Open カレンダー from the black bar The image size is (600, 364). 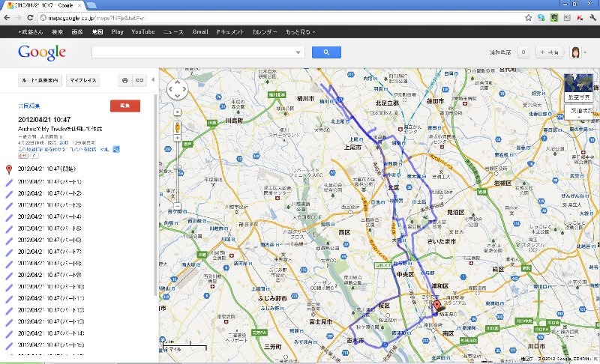265,32
